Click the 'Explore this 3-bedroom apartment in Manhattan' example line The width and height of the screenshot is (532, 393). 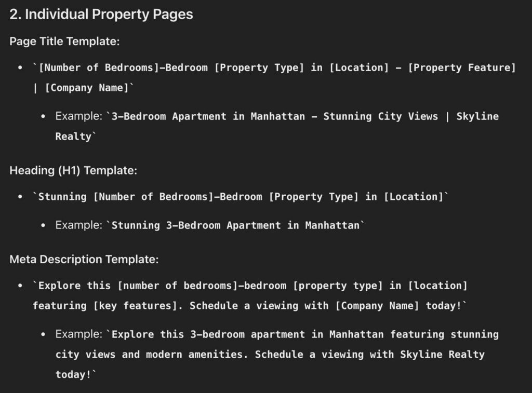pyautogui.click(x=277, y=334)
